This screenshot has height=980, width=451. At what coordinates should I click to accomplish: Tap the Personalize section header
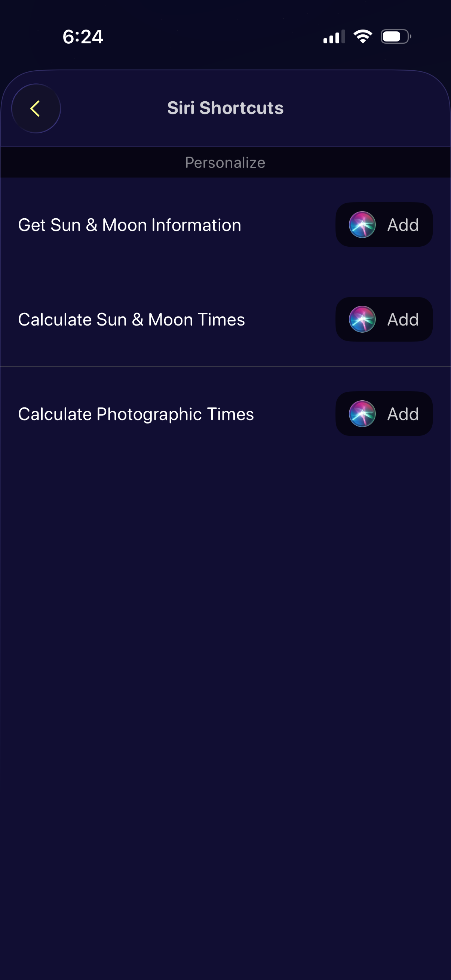coord(225,163)
